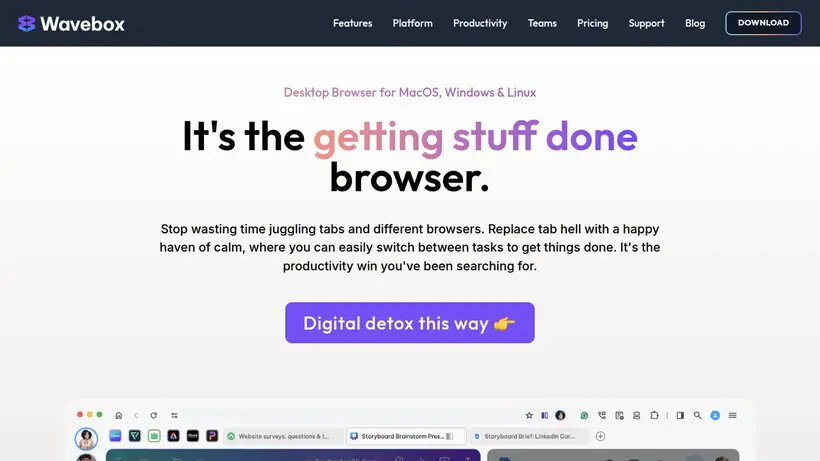Click the Wavebox logo in header

(71, 24)
